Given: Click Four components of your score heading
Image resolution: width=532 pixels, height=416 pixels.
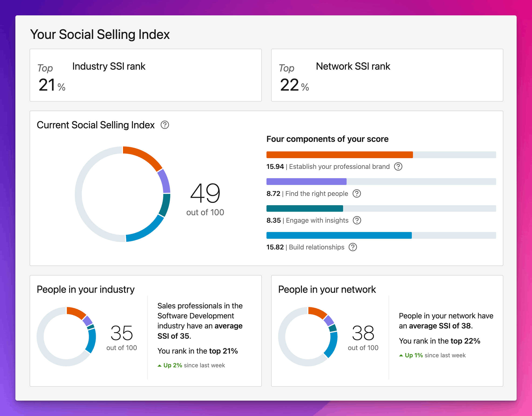Looking at the screenshot, I should 327,139.
